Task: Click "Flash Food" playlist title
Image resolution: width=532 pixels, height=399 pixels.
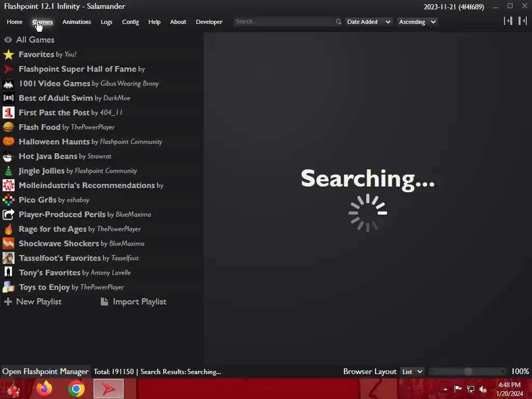Action: tap(39, 127)
